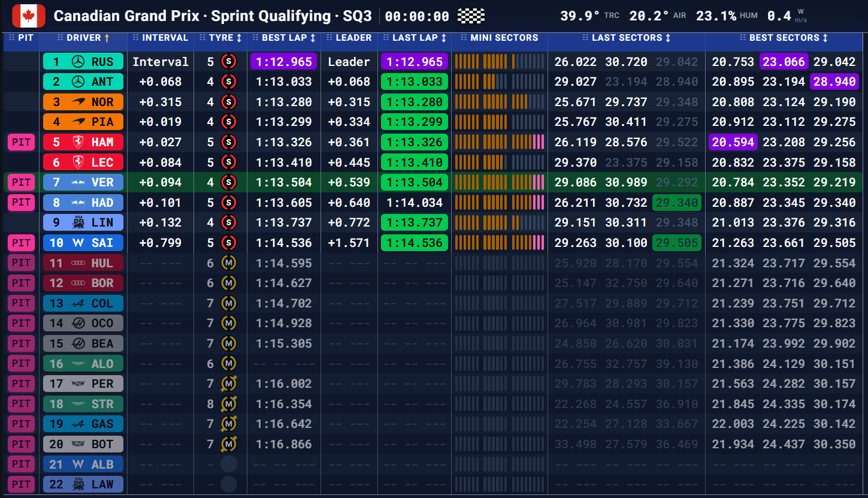Click the drag handle beside the BEST SECTORS header

click(743, 38)
